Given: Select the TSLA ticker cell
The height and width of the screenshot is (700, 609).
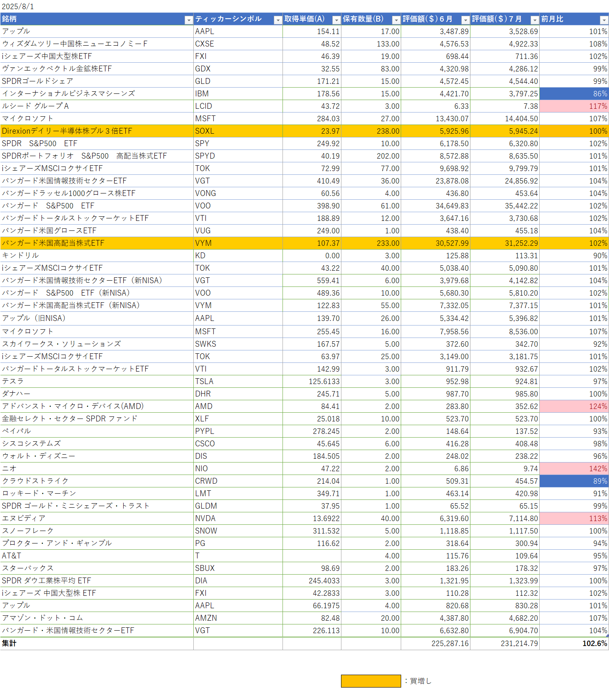Looking at the screenshot, I should click(238, 382).
